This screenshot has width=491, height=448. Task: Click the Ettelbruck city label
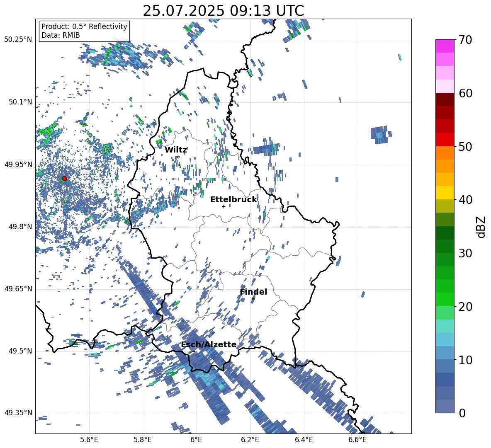tap(233, 200)
